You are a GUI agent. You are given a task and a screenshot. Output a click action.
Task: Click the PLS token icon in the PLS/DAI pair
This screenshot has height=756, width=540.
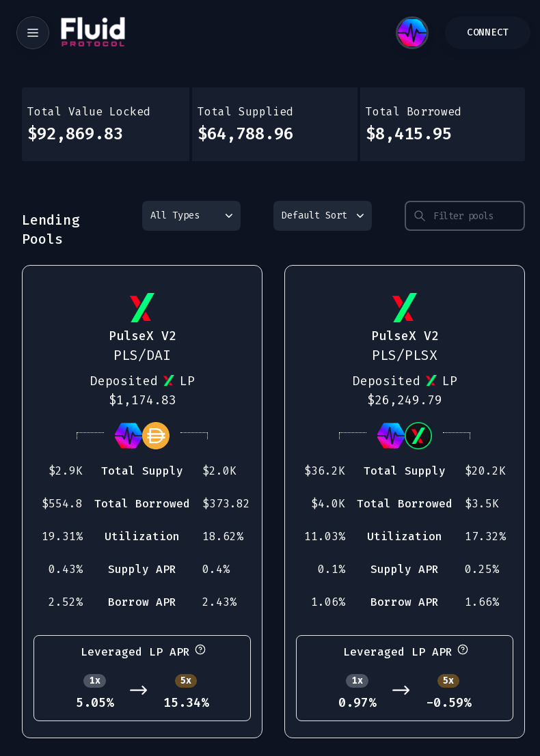(x=129, y=436)
